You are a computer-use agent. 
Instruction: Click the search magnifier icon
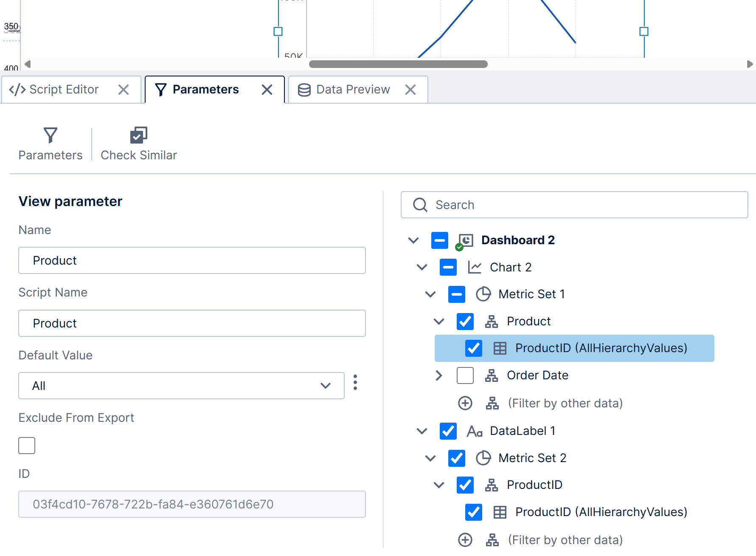click(x=420, y=205)
